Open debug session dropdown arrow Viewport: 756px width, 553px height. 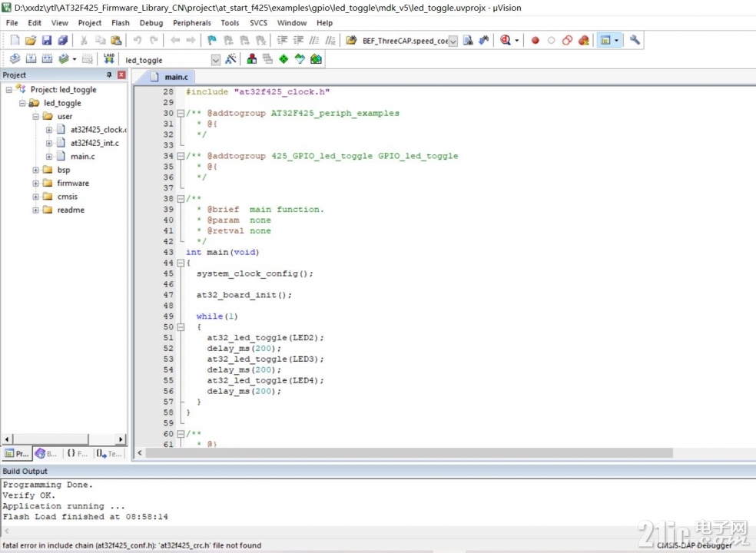[x=517, y=41]
